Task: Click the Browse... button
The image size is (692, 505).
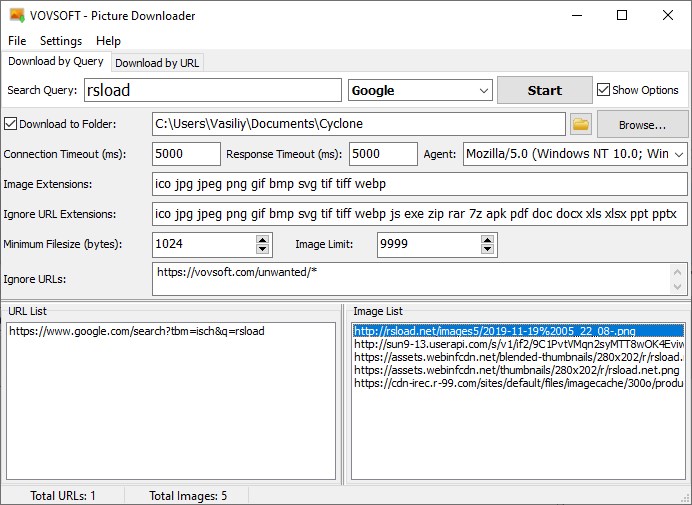Action: (642, 125)
